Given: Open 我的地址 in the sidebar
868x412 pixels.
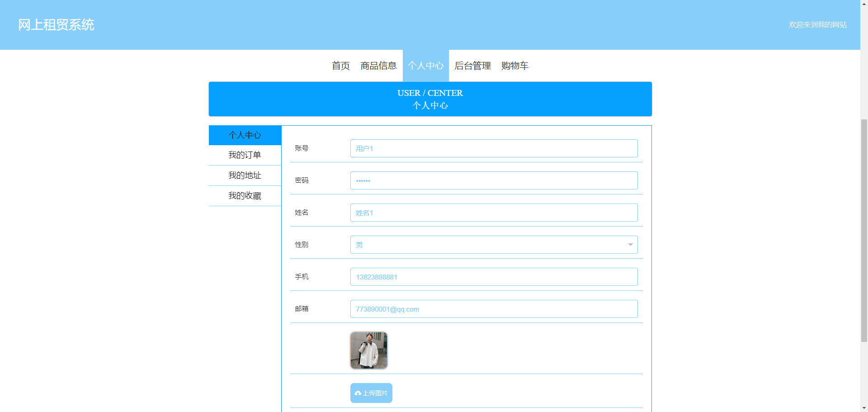Looking at the screenshot, I should (245, 175).
